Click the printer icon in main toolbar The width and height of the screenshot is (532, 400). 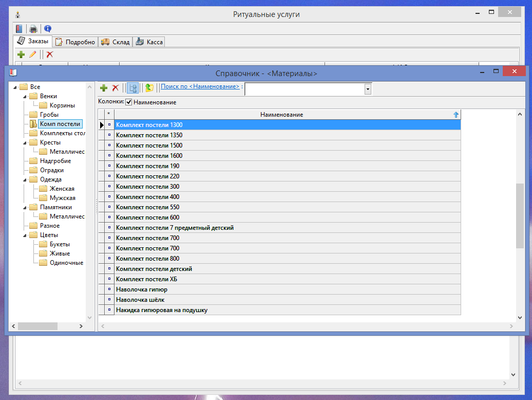pos(33,29)
